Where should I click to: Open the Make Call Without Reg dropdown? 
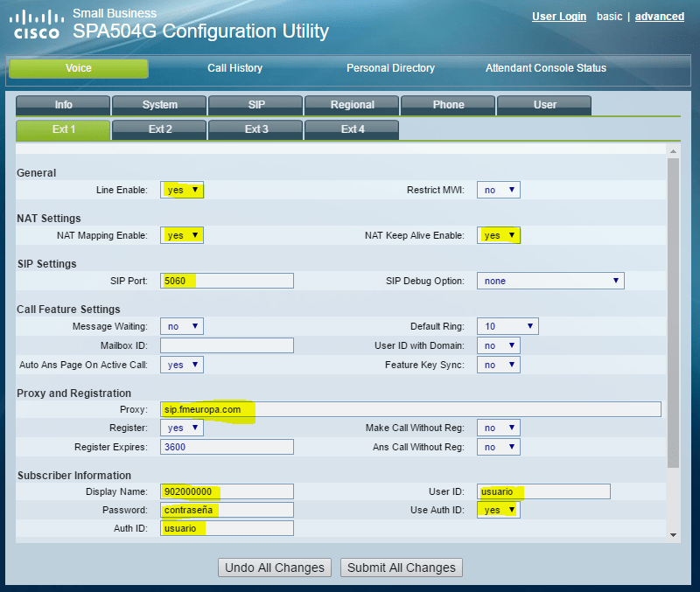pos(499,428)
